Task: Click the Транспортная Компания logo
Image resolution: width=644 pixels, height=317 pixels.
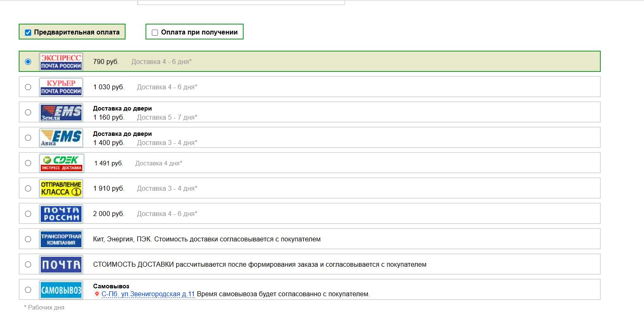Action: 60,238
